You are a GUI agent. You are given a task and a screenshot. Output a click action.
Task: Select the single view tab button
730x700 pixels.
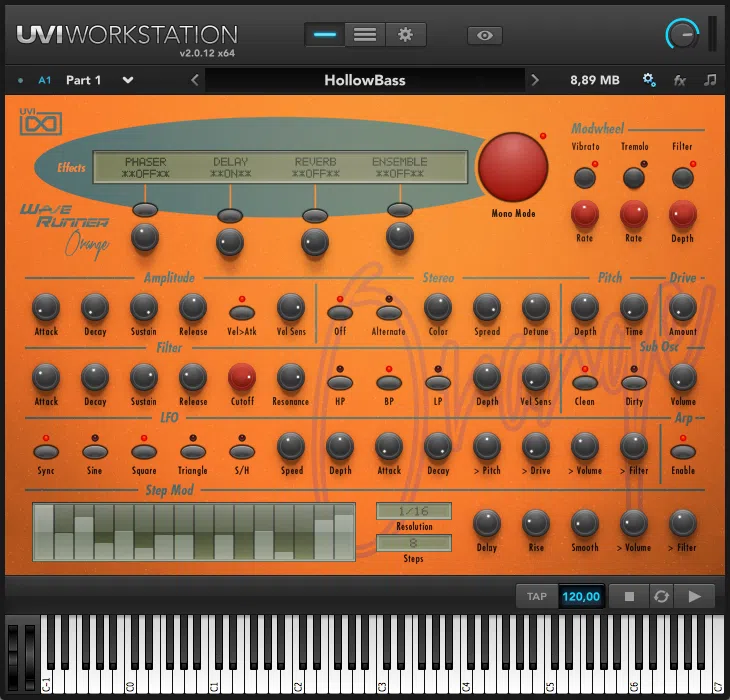click(x=325, y=34)
